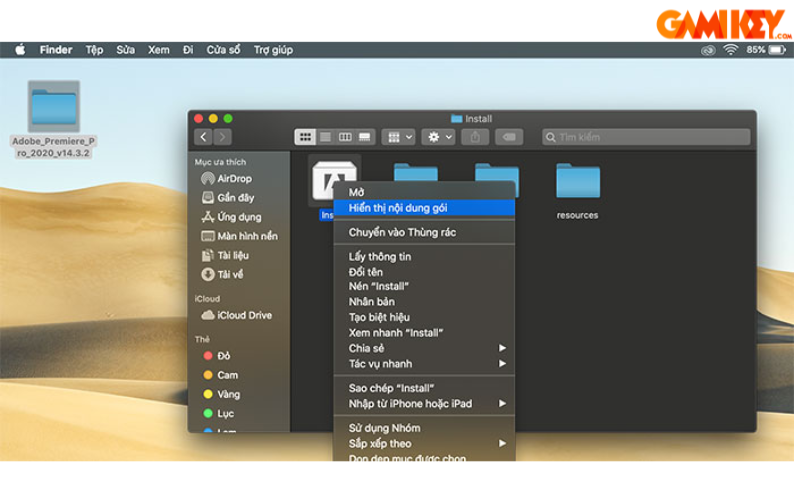Select the Adobe_Premiere_Pro_2020_v14.3.2 desktop folder
The height and width of the screenshot is (500, 800).
coord(54,119)
